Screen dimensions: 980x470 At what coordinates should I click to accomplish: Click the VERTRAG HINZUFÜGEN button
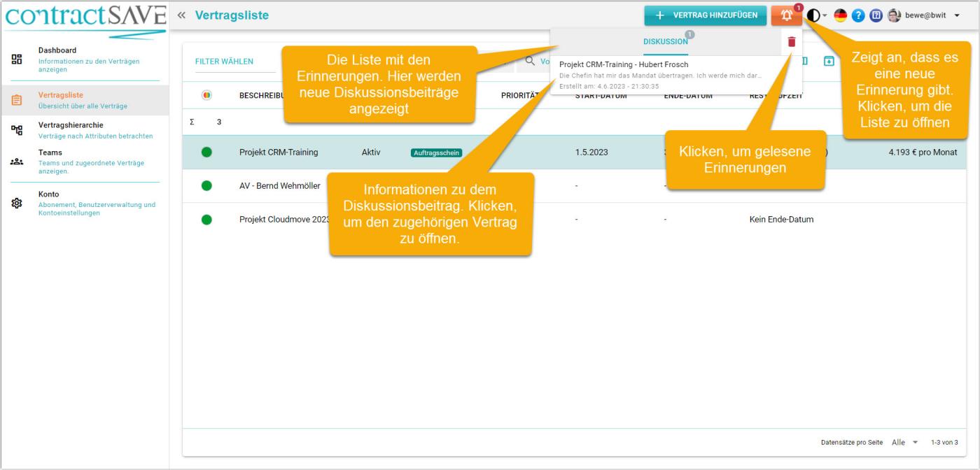705,15
